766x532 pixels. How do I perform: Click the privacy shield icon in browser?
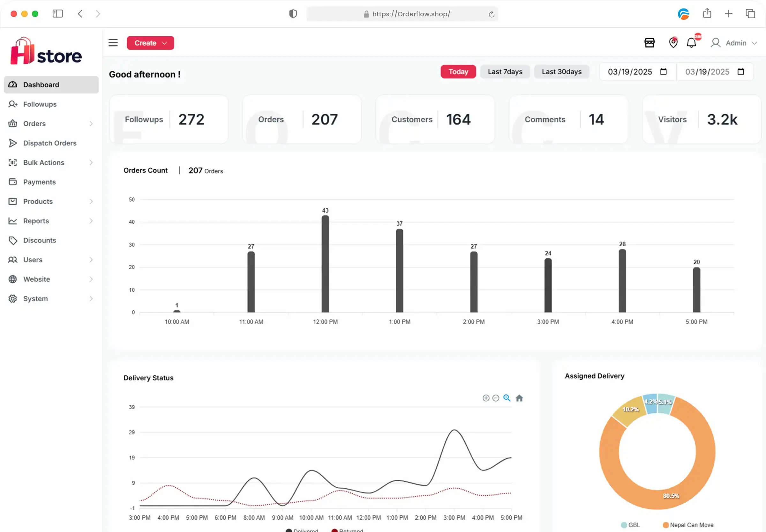pos(293,14)
